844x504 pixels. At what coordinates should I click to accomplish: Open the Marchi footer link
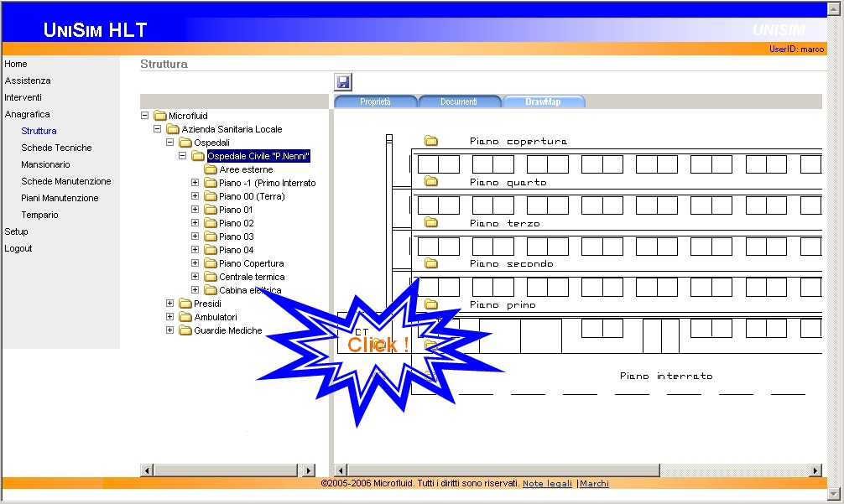pos(594,484)
